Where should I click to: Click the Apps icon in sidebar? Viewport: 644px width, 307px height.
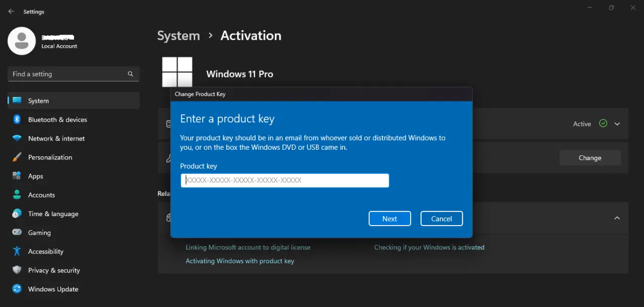pos(17,176)
